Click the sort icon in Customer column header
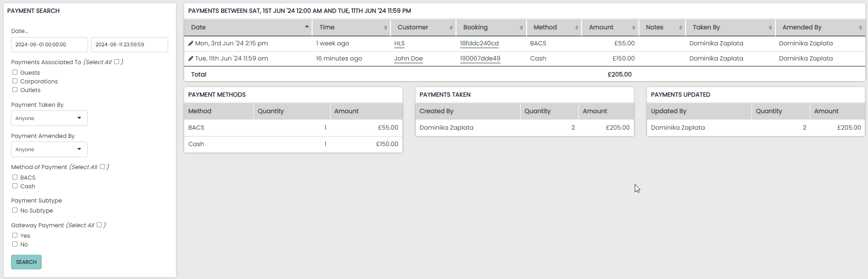Screen dimensions: 868x279 tap(451, 27)
